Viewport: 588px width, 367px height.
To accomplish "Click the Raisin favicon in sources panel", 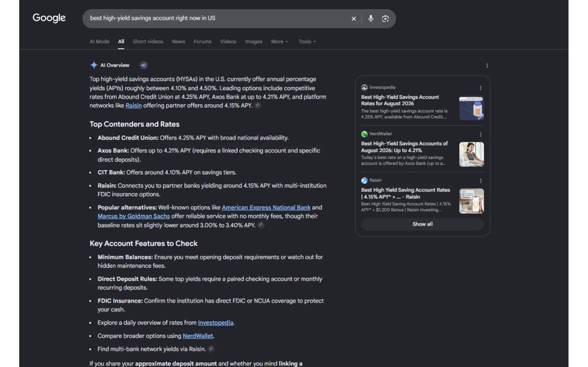I will (364, 180).
